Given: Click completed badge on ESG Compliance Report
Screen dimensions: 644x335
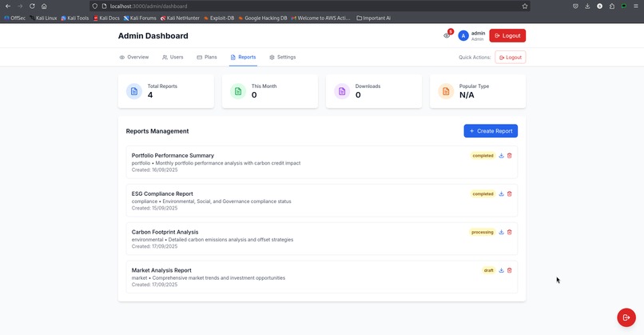Looking at the screenshot, I should point(483,194).
